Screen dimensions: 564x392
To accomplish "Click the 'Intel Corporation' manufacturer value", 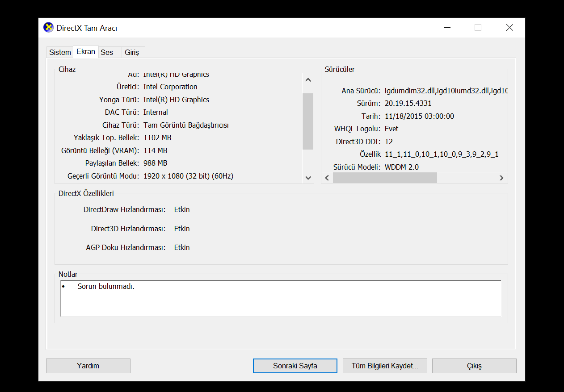I will point(170,87).
